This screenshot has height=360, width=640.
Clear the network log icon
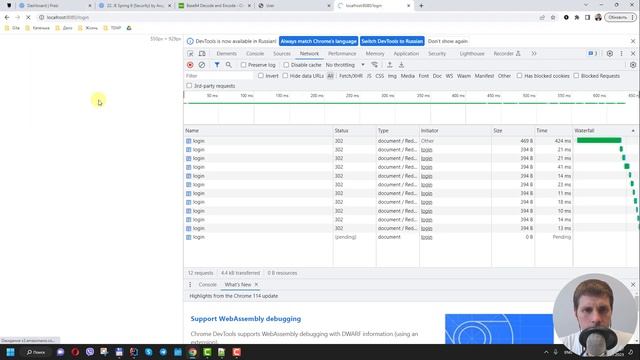click(x=202, y=65)
